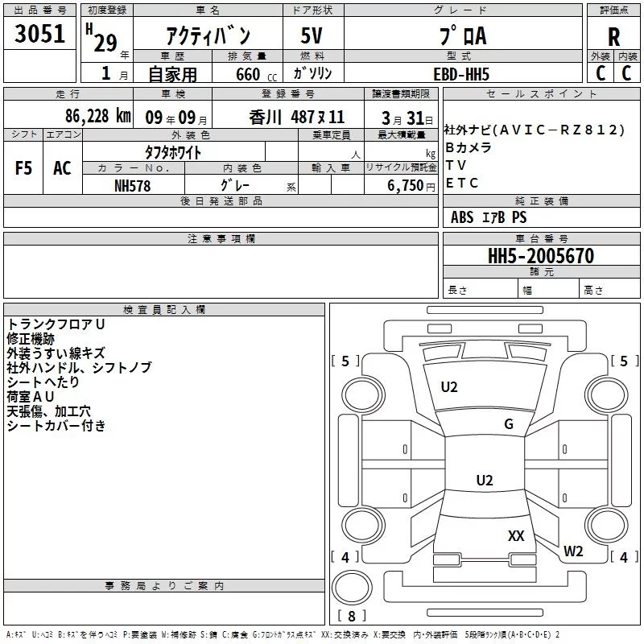Select the mileage value 86,228 km
644x644 pixels.
tap(98, 116)
